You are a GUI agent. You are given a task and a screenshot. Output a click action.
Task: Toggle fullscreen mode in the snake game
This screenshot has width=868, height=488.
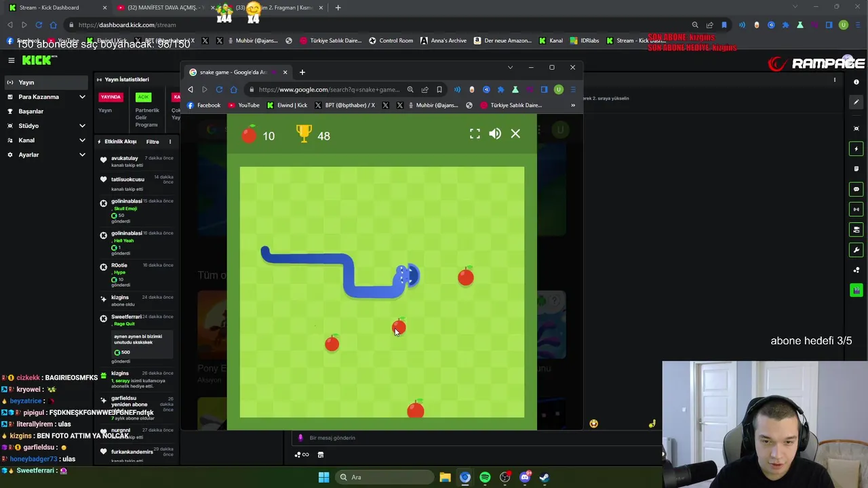tap(475, 134)
